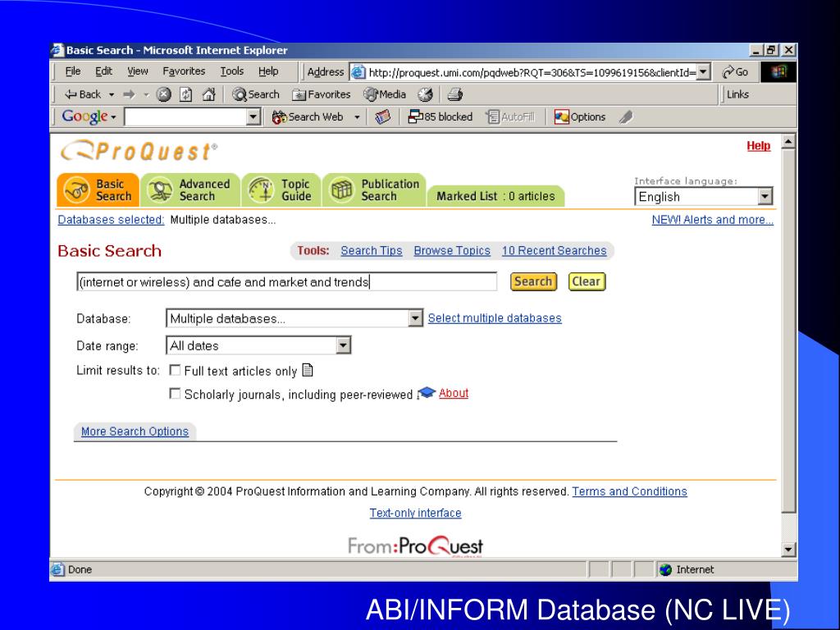Open the Help menu
Screen dimensions: 840x630
tap(268, 71)
